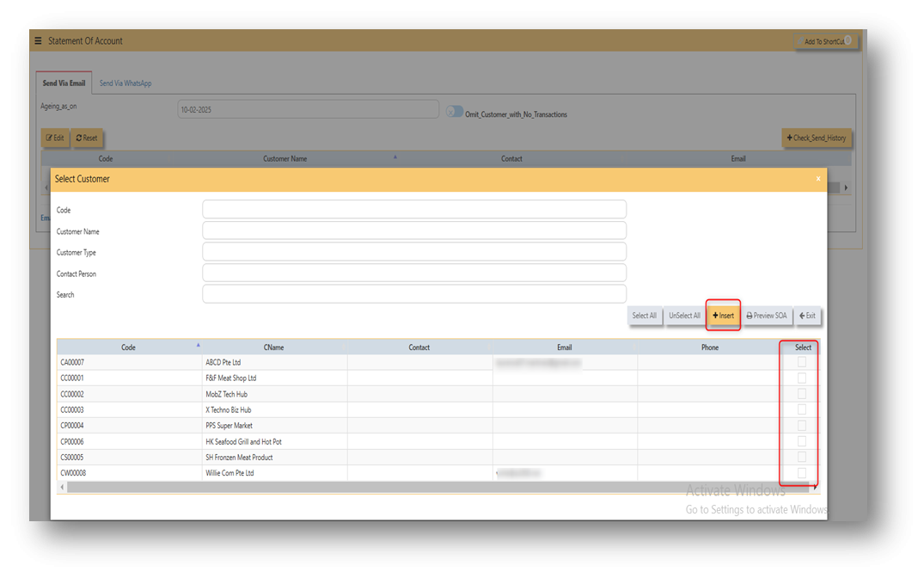Click code cell CS00005

pos(130,457)
